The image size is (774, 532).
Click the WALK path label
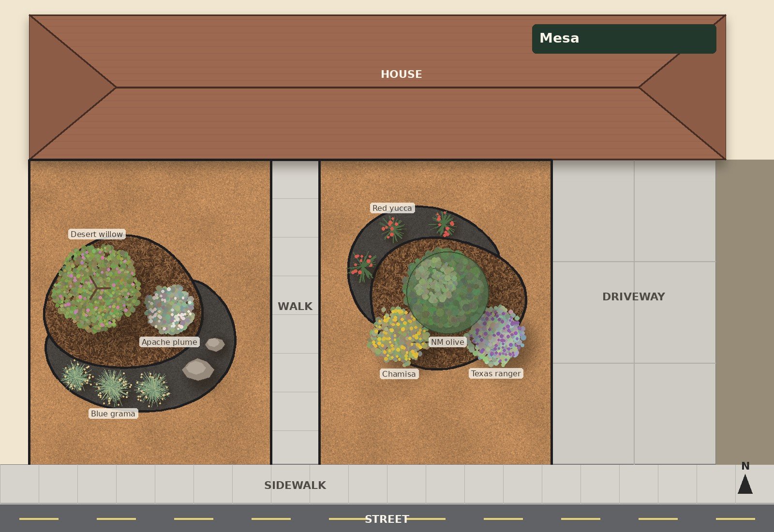(x=295, y=306)
